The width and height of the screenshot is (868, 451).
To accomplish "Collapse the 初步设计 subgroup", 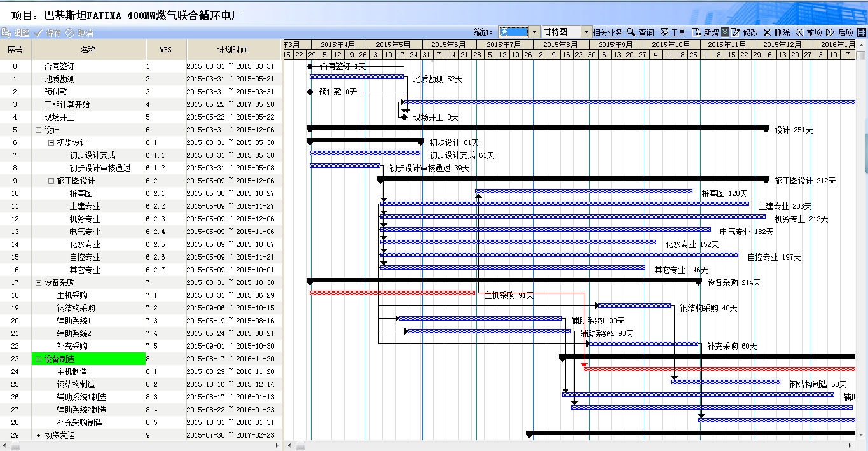I will pos(51,142).
